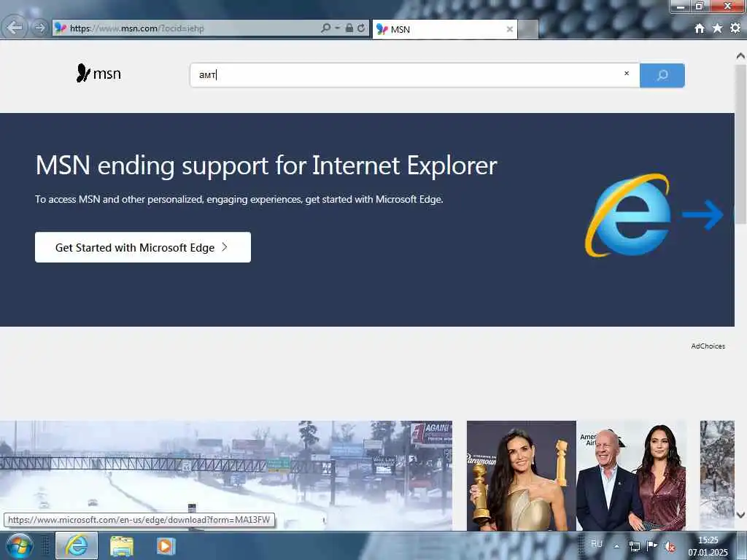This screenshot has height=560, width=747.
Task: Click Internet Explorer taskbar icon
Action: [x=77, y=545]
